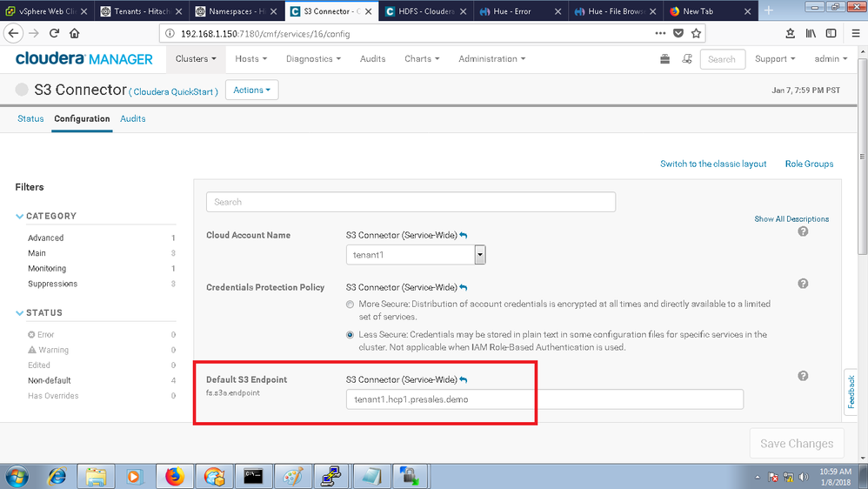Viewport: 868px width, 489px height.
Task: Click the configuration Search field
Action: 411,202
